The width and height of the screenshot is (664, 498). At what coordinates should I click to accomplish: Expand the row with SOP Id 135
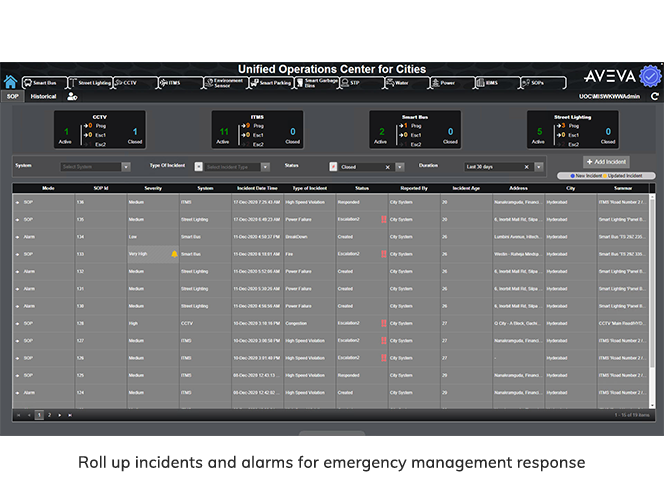coord(17,220)
